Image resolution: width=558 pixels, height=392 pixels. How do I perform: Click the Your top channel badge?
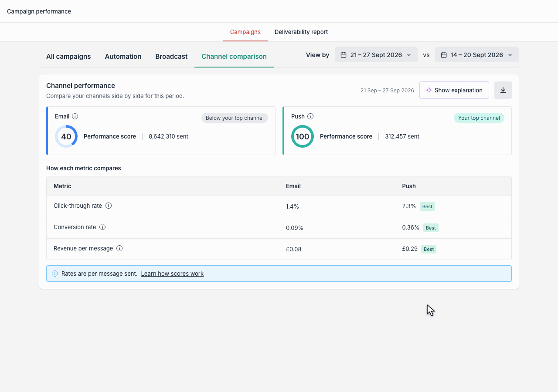(x=479, y=118)
